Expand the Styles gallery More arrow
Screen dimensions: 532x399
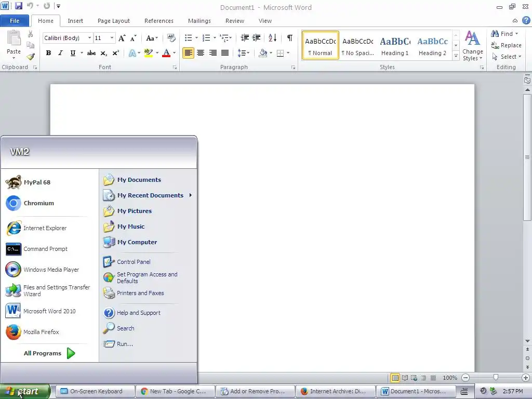point(456,56)
